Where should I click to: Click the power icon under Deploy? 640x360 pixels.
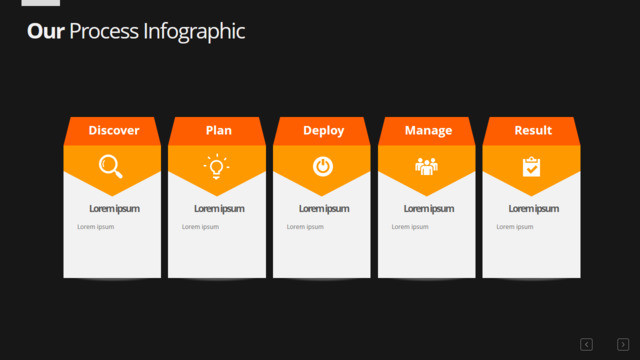(323, 167)
